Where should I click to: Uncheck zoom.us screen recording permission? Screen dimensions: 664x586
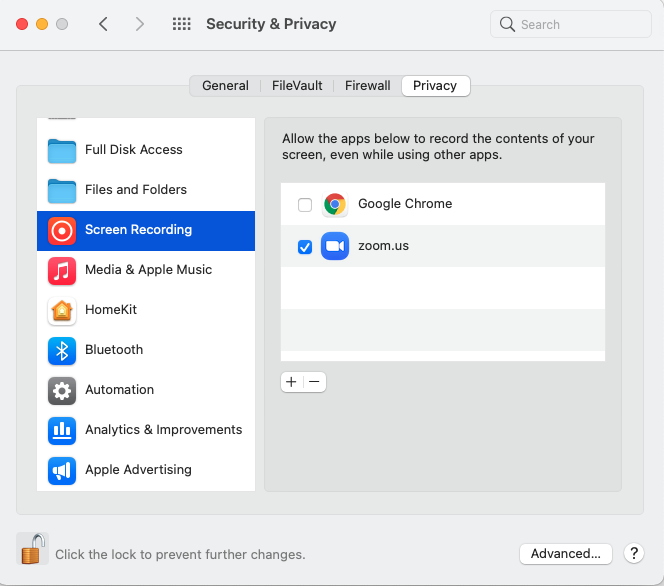[x=305, y=247]
